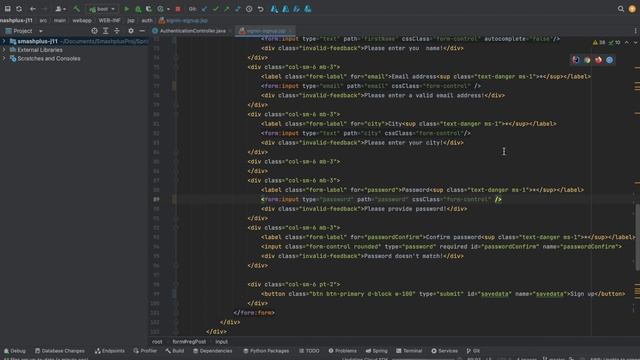Click the orange user avatar icon
The width and height of the screenshot is (640, 360).
pyautogui.click(x=632, y=9)
